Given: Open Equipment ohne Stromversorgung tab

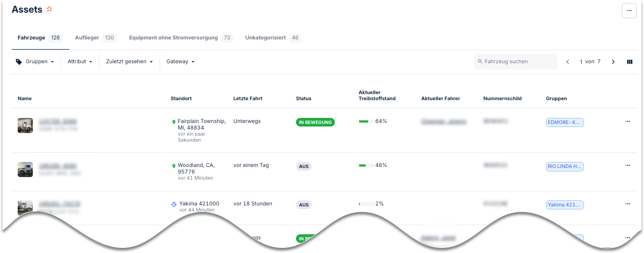Looking at the screenshot, I should point(181,38).
